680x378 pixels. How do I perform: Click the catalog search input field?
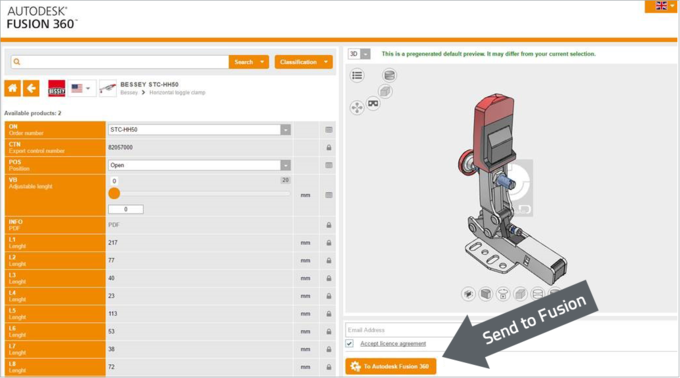click(x=120, y=62)
